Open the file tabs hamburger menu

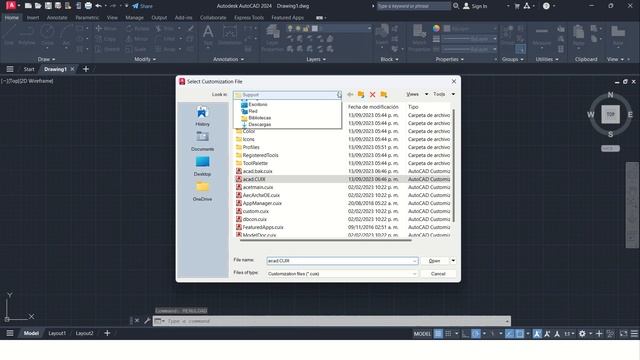pyautogui.click(x=10, y=69)
